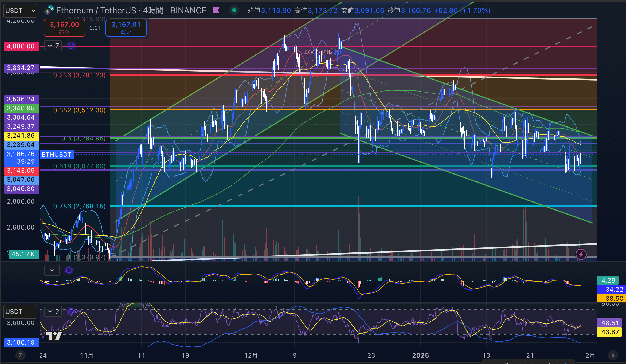Open the Ethereum / TetherUS symbol title
Image resolution: width=626 pixels, height=364 pixels.
tap(131, 10)
